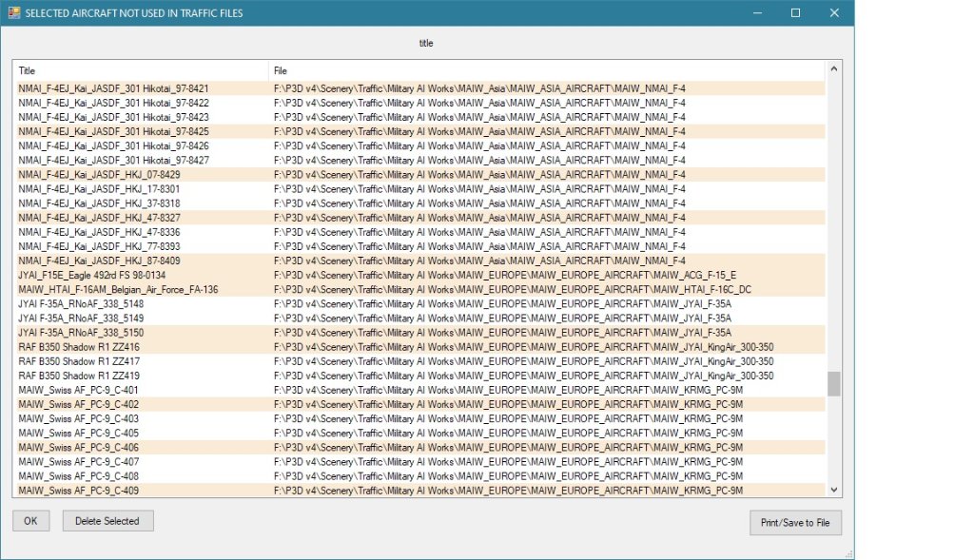Click the vertical scrollbar thumb
Image resolution: width=974 pixels, height=560 pixels.
834,383
